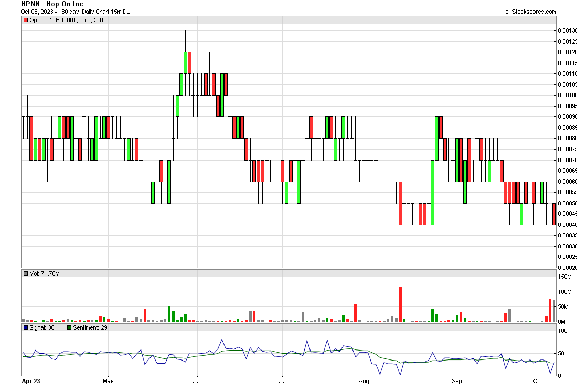The width and height of the screenshot is (577, 392).
Task: Select the chart title HPNN - Hop-On Inc
Action: pos(52,4)
